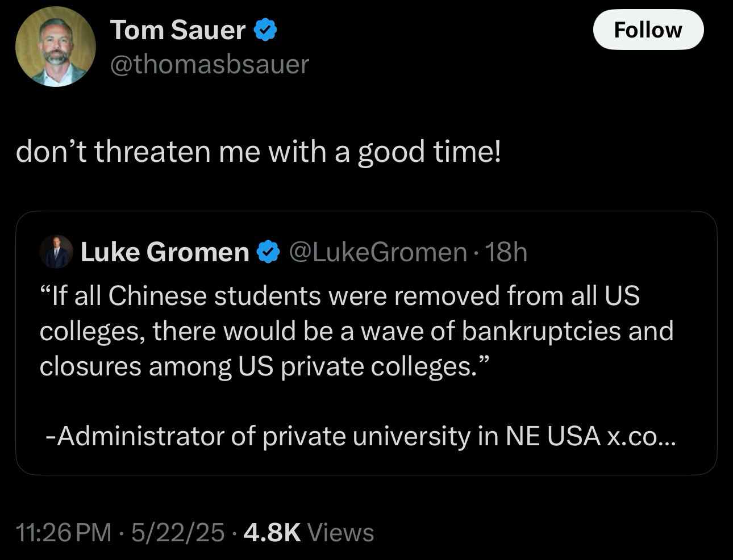Click Luke Gromen's verified badge
The height and width of the screenshot is (560, 733).
pos(268,252)
